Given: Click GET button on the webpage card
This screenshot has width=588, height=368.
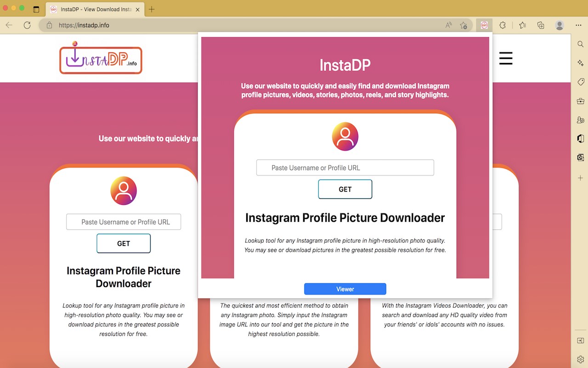Looking at the screenshot, I should [124, 243].
